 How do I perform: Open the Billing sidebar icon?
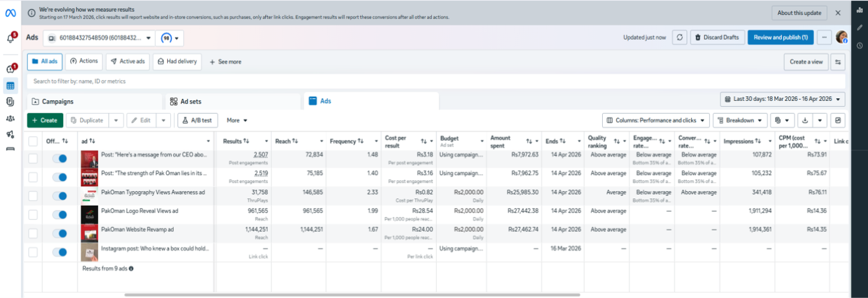coord(10,149)
